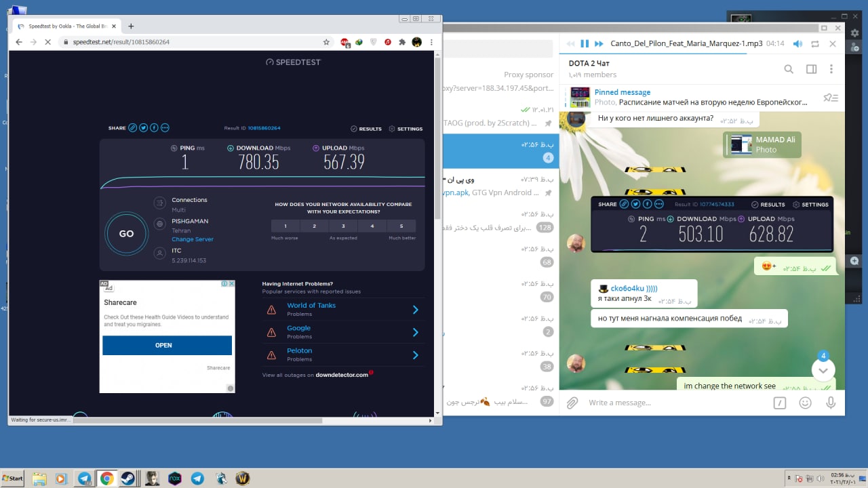Open a new Chrome tab
The height and width of the screenshot is (488, 868).
tap(131, 26)
